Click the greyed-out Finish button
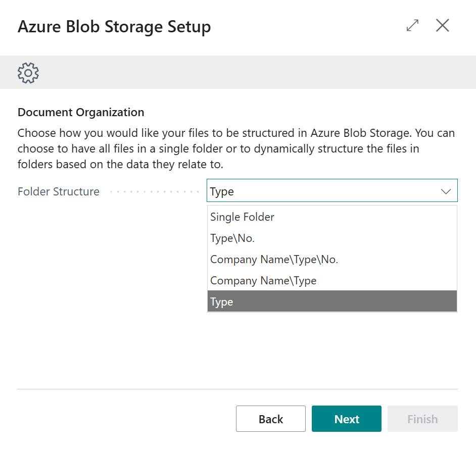476x451 pixels. point(422,419)
